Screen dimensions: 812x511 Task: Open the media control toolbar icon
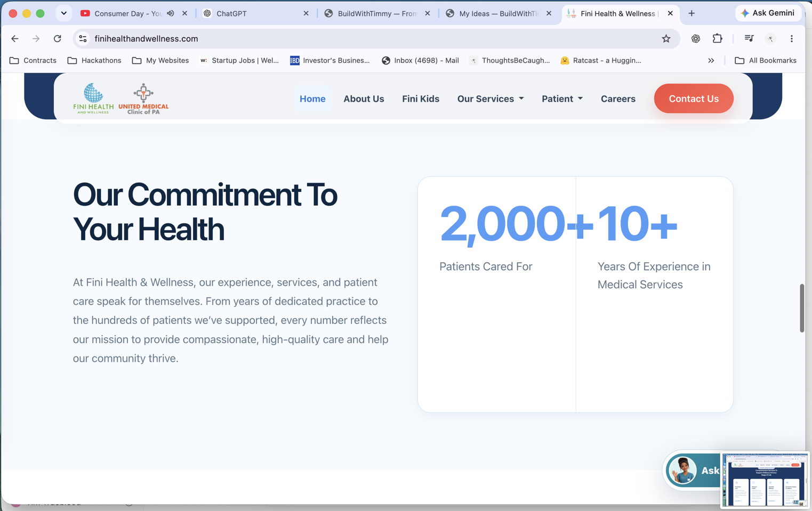click(749, 39)
